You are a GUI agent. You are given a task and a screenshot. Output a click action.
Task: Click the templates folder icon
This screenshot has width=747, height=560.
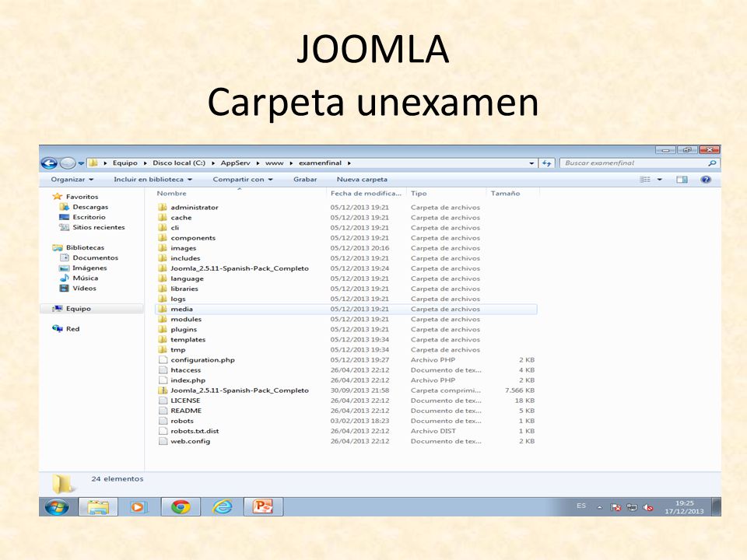163,340
